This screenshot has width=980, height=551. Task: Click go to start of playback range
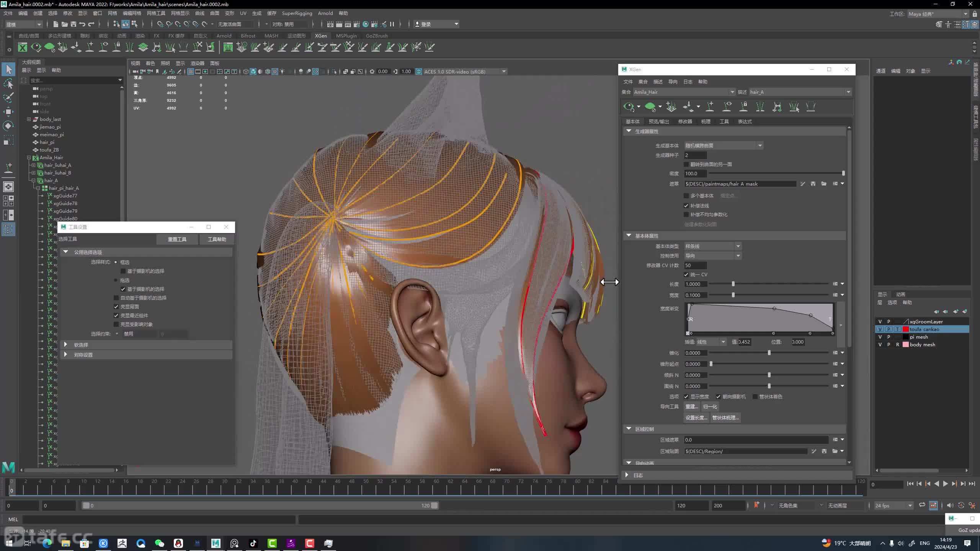[910, 484]
